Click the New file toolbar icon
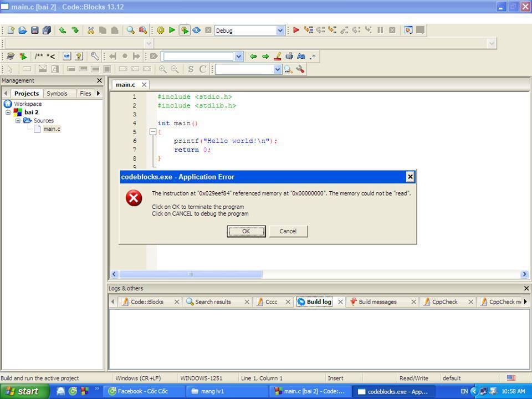 (x=11, y=30)
